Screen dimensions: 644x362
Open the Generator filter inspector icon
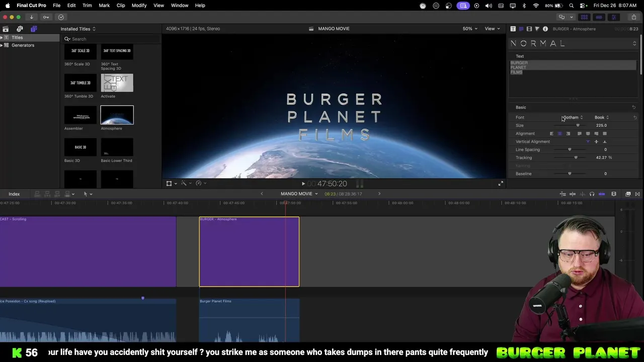point(537,29)
